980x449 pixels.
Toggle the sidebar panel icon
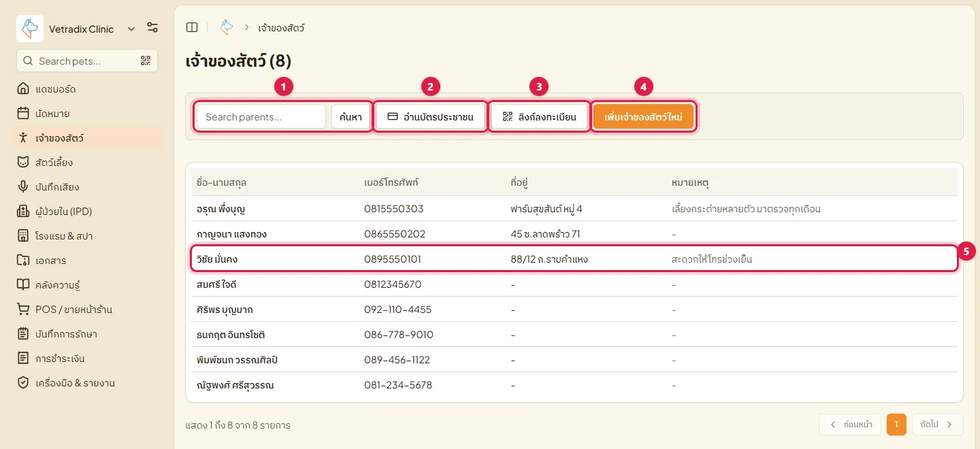point(192,27)
